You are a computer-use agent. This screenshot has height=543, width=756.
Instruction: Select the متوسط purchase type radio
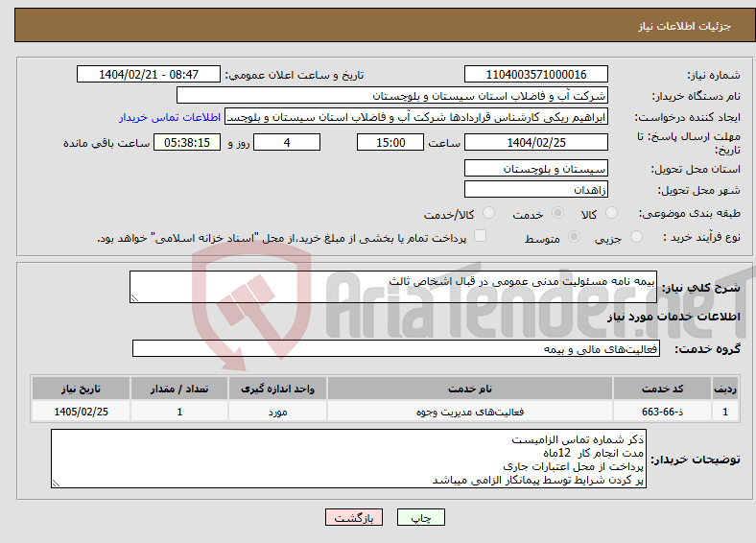coord(574,236)
